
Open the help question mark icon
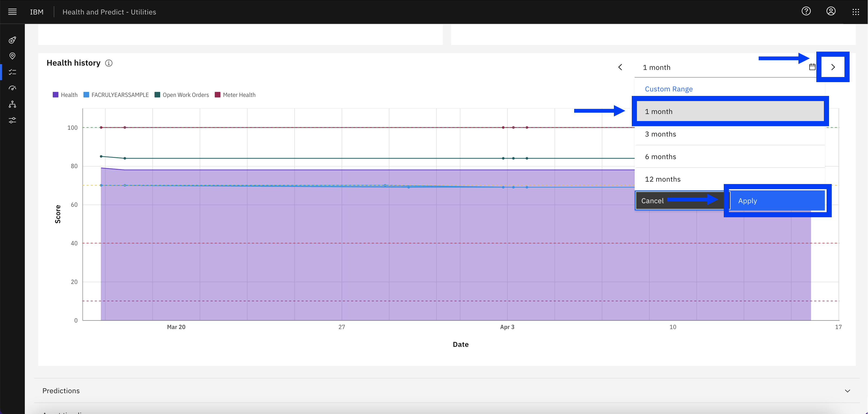click(x=806, y=11)
